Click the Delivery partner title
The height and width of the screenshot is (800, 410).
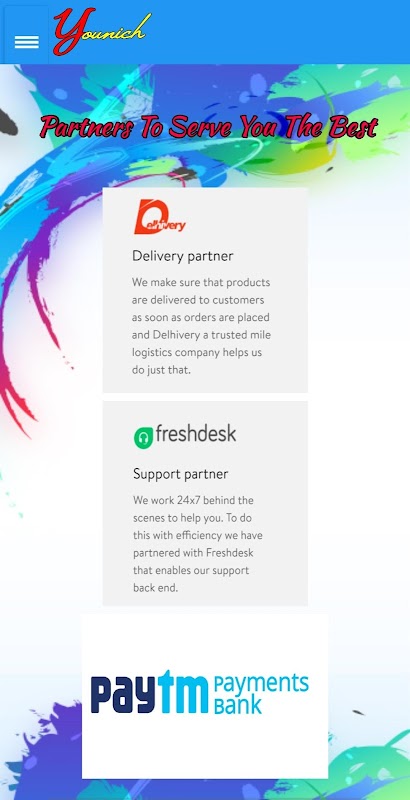(x=183, y=256)
